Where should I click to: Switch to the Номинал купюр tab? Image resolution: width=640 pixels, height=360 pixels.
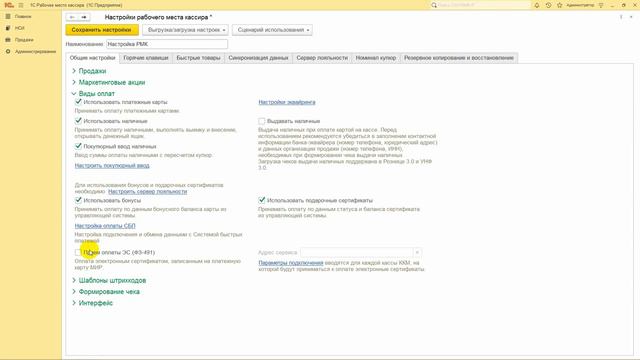[x=376, y=58]
